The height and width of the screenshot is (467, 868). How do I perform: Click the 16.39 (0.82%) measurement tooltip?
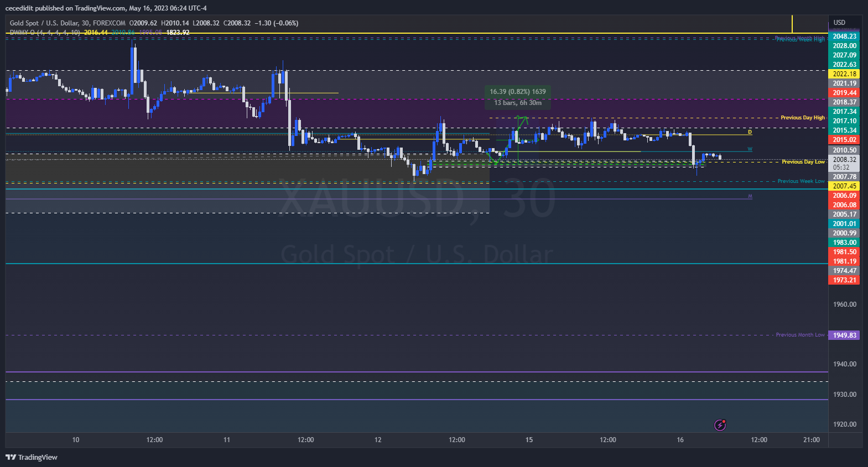click(x=518, y=97)
